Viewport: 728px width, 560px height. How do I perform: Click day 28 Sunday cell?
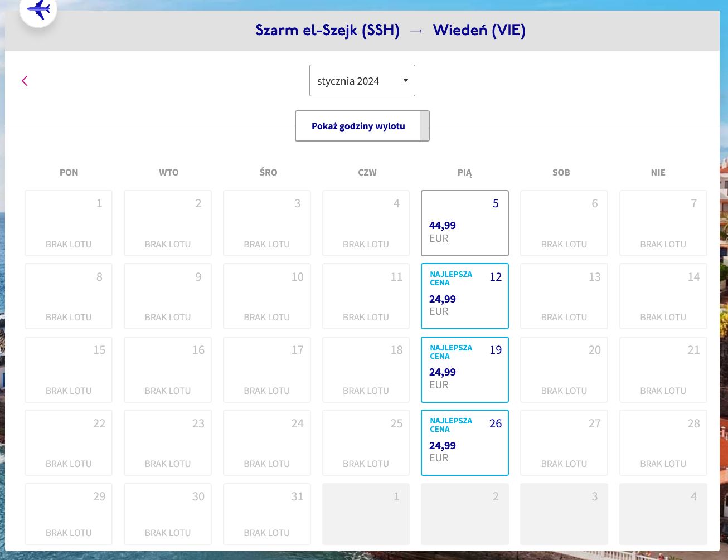click(663, 442)
